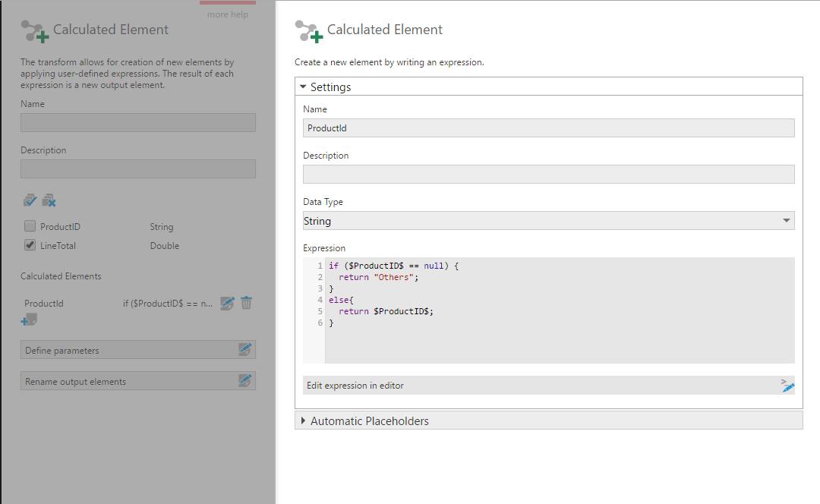Image resolution: width=820 pixels, height=504 pixels.
Task: Open the more help link
Action: [x=227, y=14]
